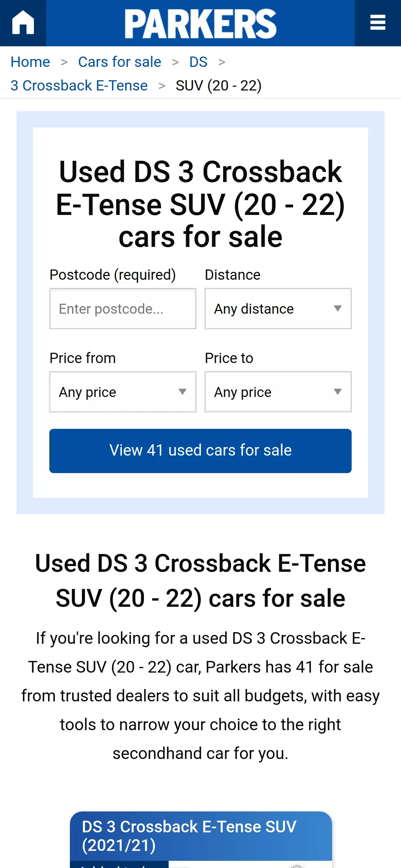
Task: Expand the Distance dropdown
Action: coord(278,309)
